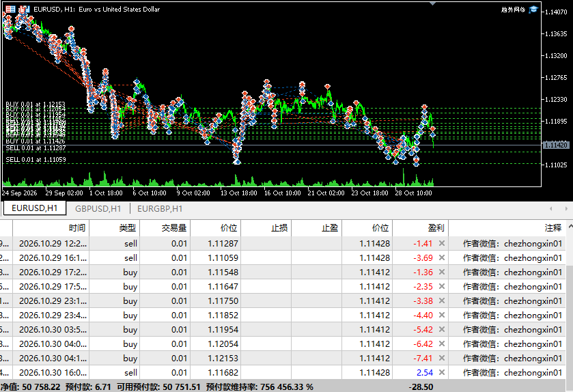
Task: Switch to the EURGBP,H1 chart tab
Action: pos(160,208)
